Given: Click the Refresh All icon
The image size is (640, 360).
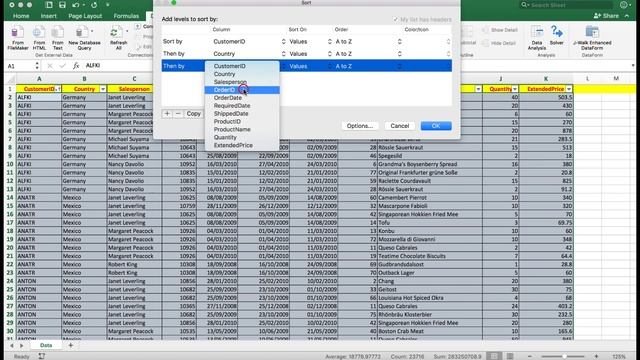Looking at the screenshot, I should (x=118, y=37).
